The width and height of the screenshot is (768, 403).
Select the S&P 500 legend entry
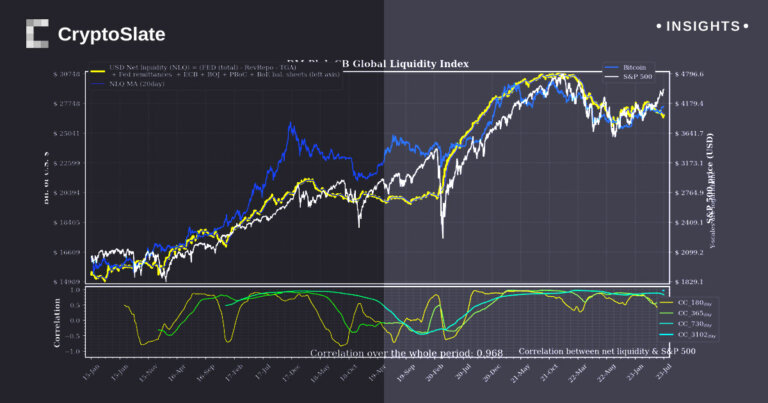[x=628, y=77]
